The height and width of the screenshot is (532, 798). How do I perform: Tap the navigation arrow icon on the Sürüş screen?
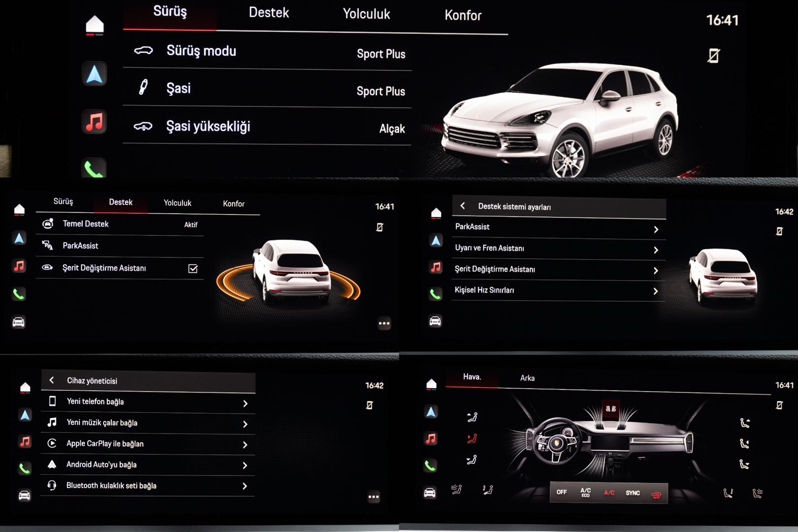94,74
